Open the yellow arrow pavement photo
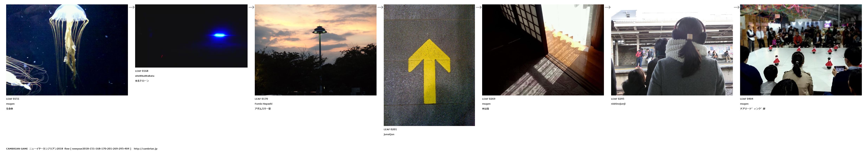Screen dimensions: 868x153 click(429, 65)
